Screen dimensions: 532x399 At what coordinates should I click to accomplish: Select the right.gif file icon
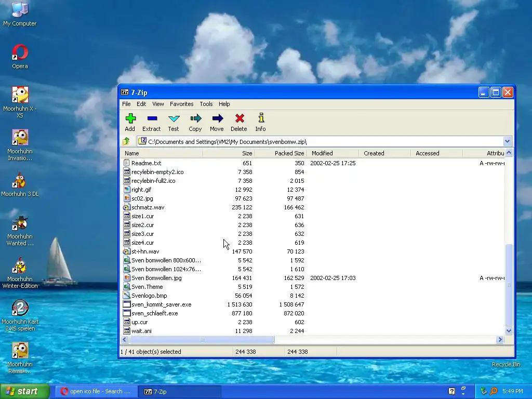coord(127,190)
